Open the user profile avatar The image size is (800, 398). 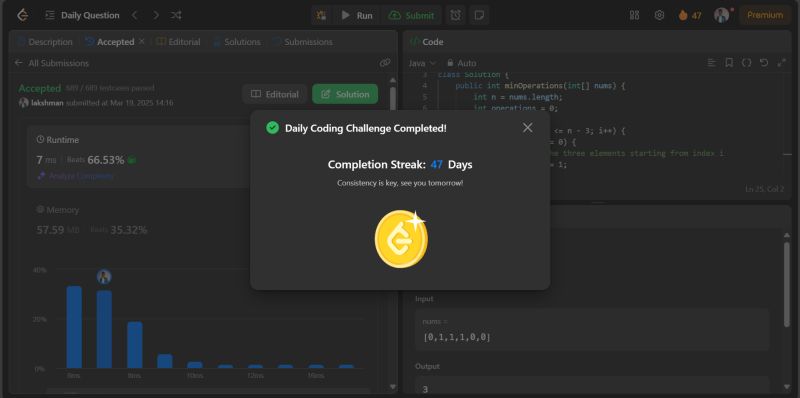coord(721,15)
